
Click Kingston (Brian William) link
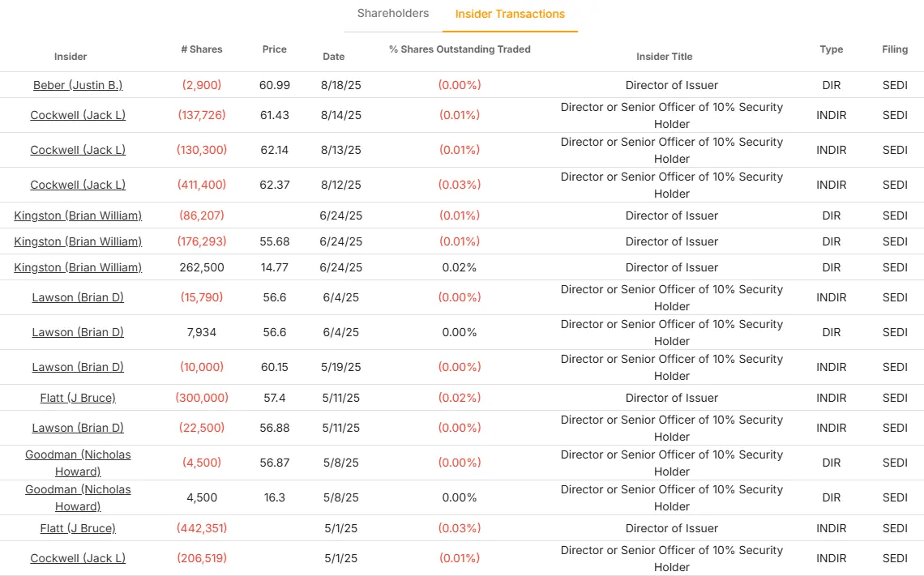[x=77, y=215]
